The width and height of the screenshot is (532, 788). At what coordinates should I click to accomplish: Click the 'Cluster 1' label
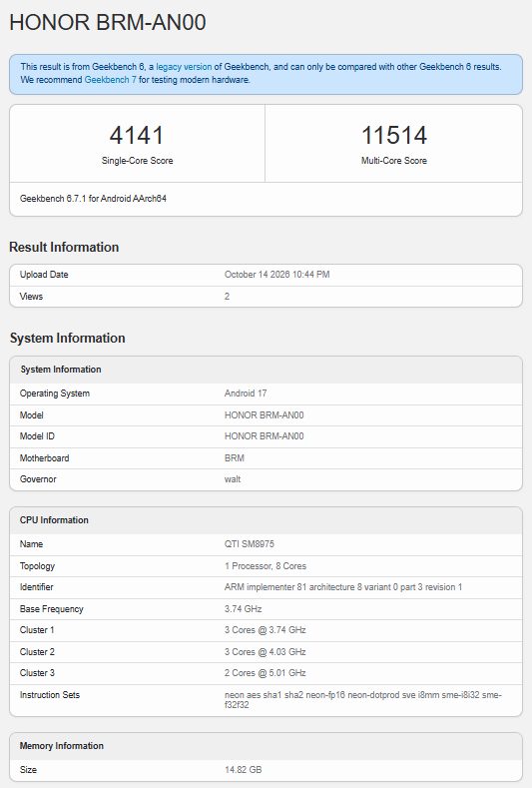pos(37,630)
